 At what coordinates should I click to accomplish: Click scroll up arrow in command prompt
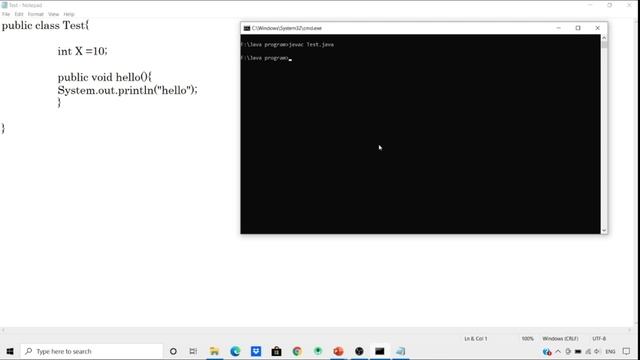[604, 38]
